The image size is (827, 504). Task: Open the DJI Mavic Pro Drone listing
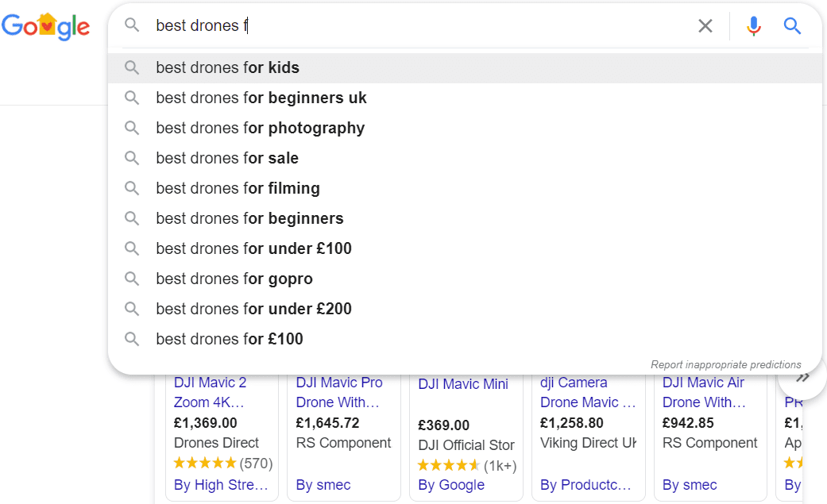click(338, 392)
